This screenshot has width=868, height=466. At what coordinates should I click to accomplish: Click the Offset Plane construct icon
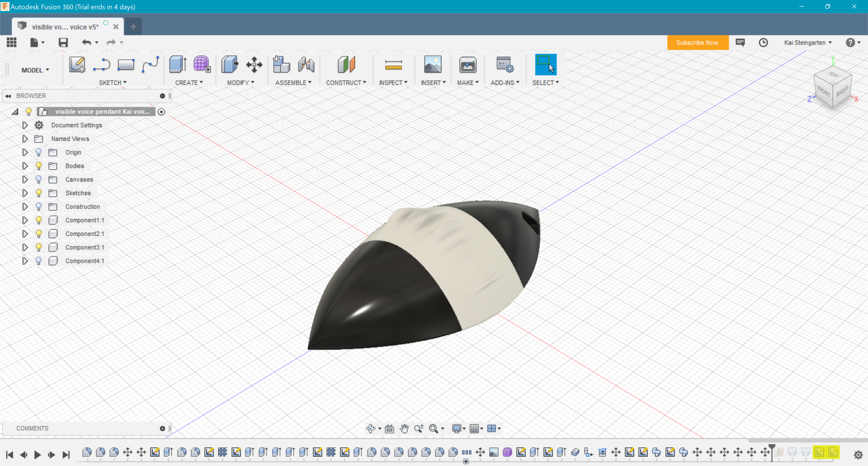click(346, 64)
